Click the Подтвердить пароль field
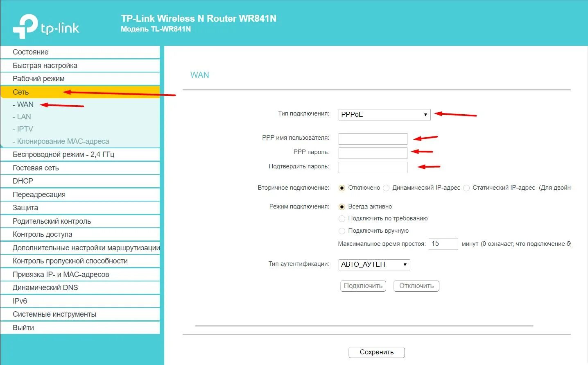This screenshot has height=365, width=588. click(x=373, y=168)
